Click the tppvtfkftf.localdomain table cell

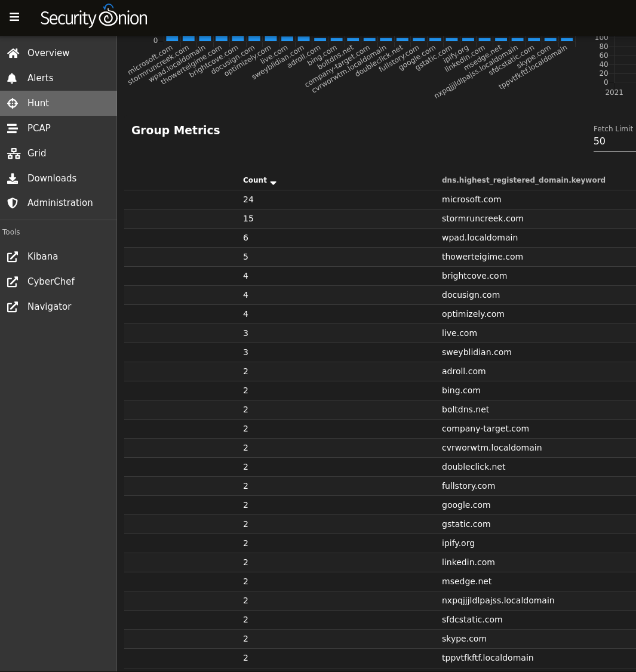click(488, 658)
